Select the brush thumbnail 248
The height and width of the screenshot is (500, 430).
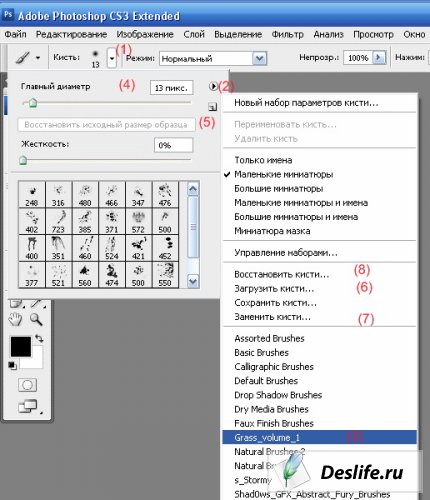pyautogui.click(x=32, y=195)
